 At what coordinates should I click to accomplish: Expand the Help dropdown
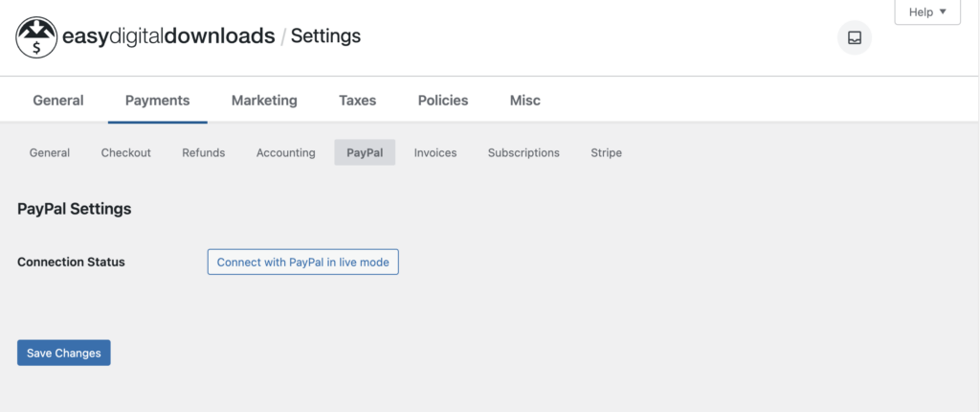pos(927,11)
